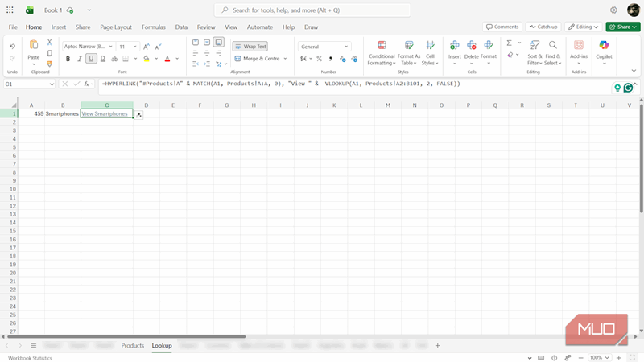Toggle Bold formatting
Image resolution: width=644 pixels, height=362 pixels.
point(68,59)
